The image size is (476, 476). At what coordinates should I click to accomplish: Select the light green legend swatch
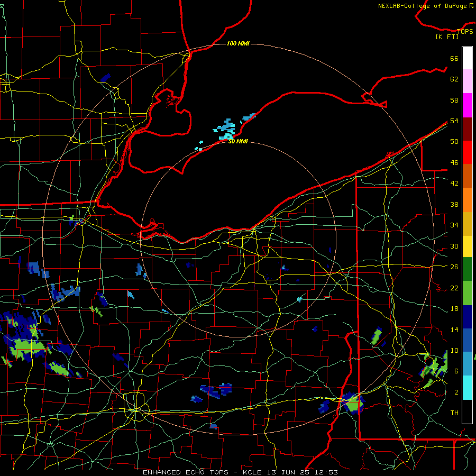[467, 293]
